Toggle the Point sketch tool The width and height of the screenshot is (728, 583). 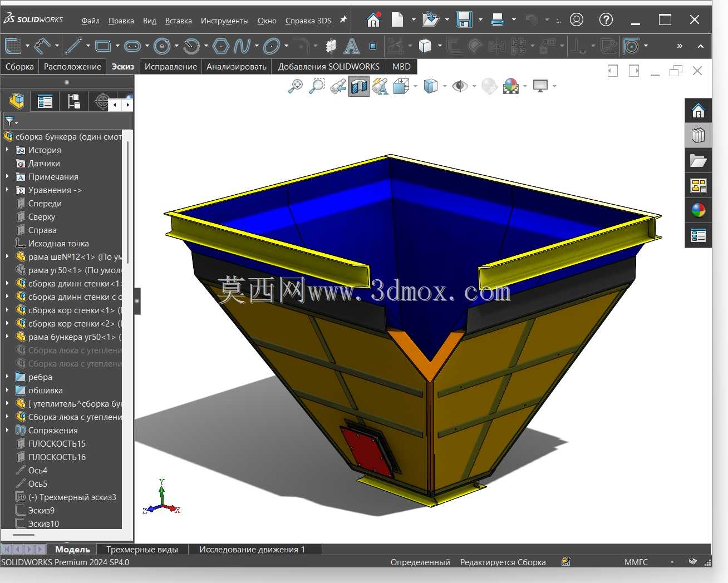[373, 46]
